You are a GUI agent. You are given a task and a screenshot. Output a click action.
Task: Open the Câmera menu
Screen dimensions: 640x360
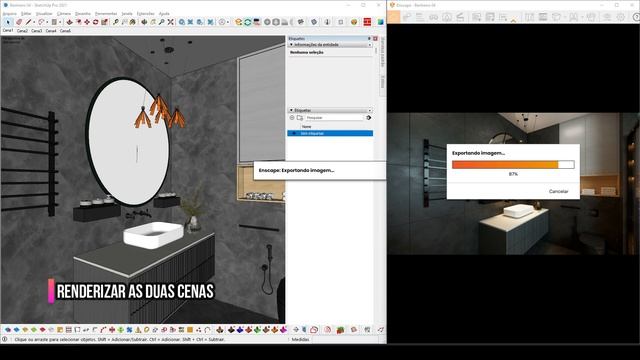point(64,13)
